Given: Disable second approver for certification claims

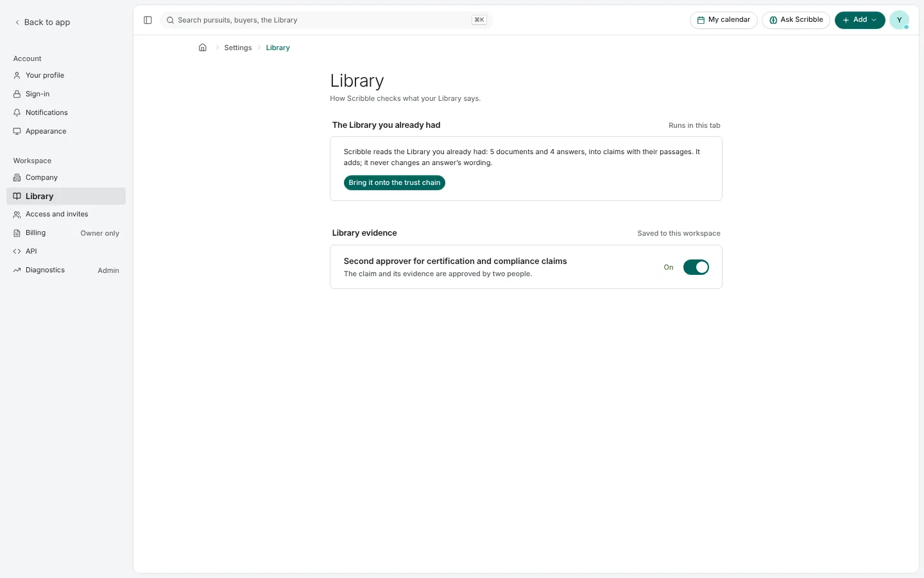Looking at the screenshot, I should point(696,267).
